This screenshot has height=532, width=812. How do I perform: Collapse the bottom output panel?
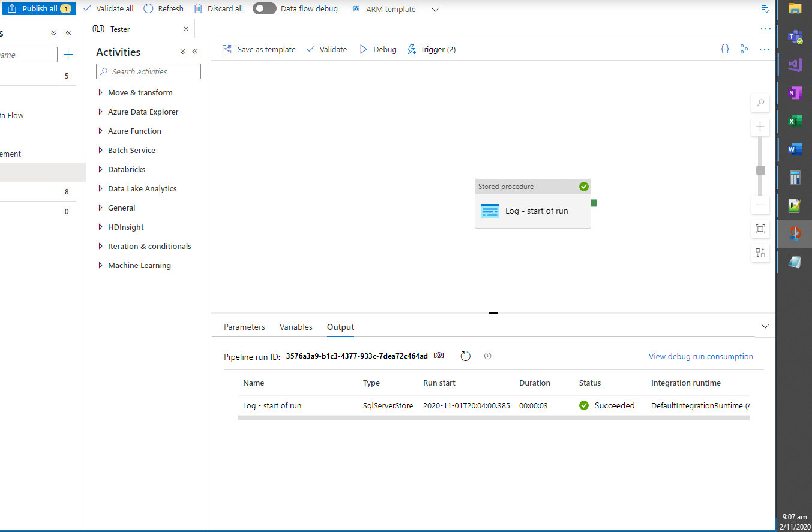point(765,327)
